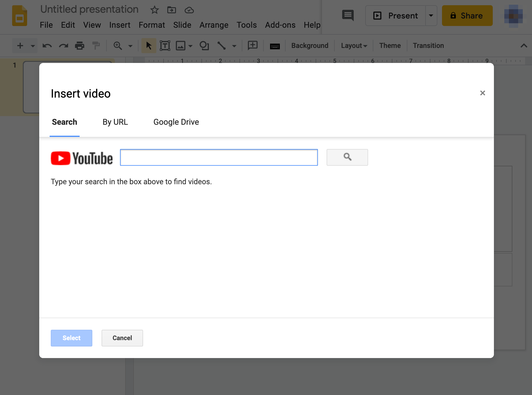Open the move to folder icon
Image resolution: width=532 pixels, height=395 pixels.
[172, 10]
